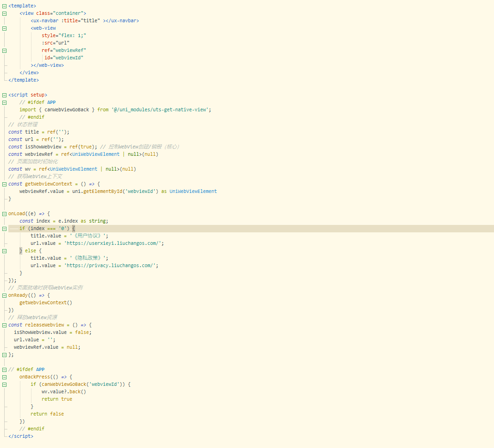
Task: Collapse the <script setup> fold marker
Action: point(5,95)
